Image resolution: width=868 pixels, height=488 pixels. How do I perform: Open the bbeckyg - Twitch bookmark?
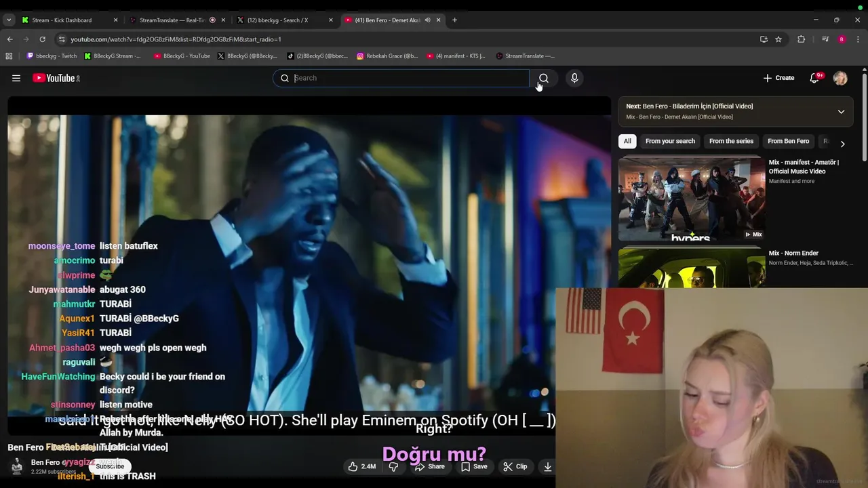pos(52,56)
